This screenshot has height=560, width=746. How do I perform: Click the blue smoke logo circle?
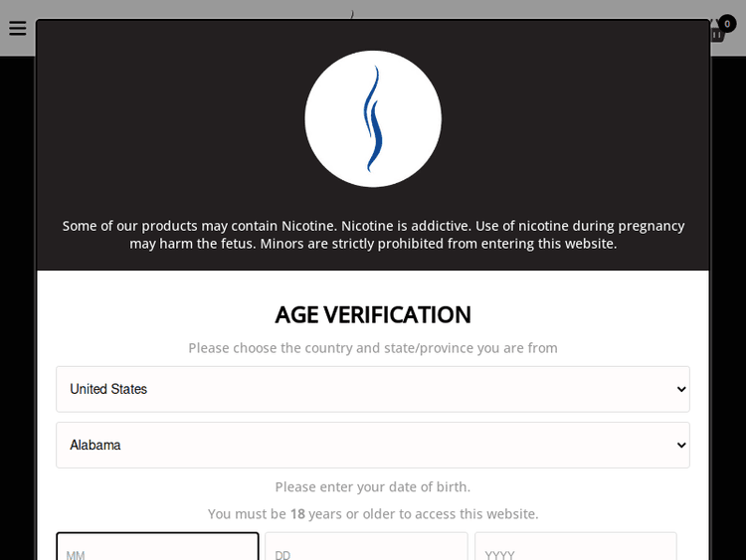(373, 119)
